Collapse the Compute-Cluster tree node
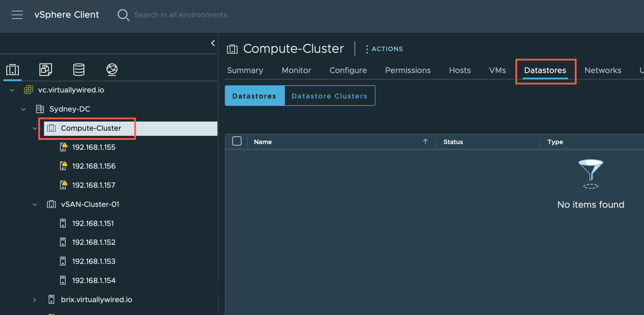Screen dimensions: 644x315 click(x=35, y=128)
